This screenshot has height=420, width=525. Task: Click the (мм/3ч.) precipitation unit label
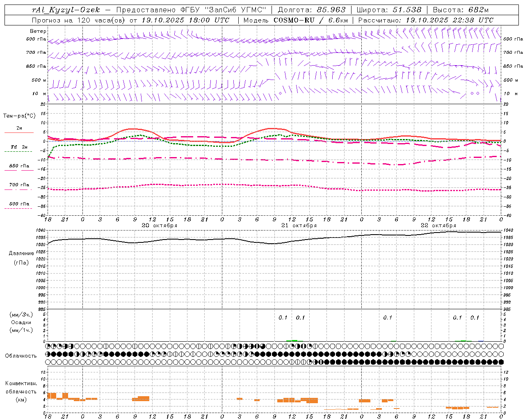21,315
